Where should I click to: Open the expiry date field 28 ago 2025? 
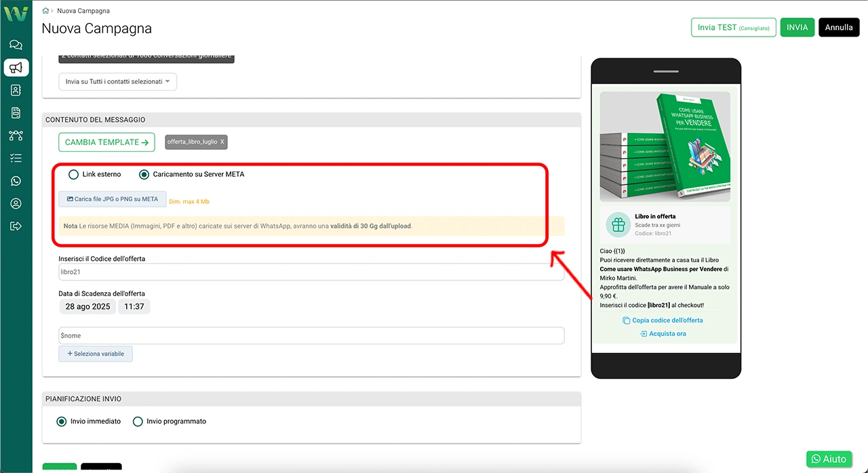[x=87, y=307]
